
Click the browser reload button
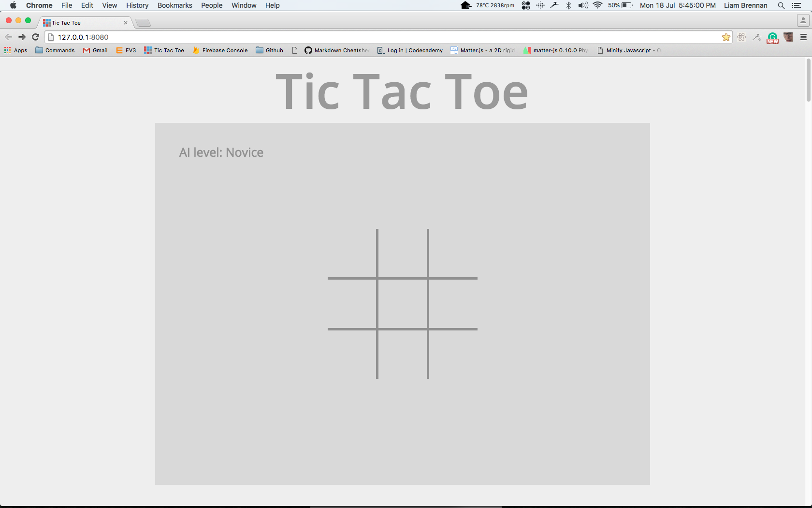click(x=35, y=37)
